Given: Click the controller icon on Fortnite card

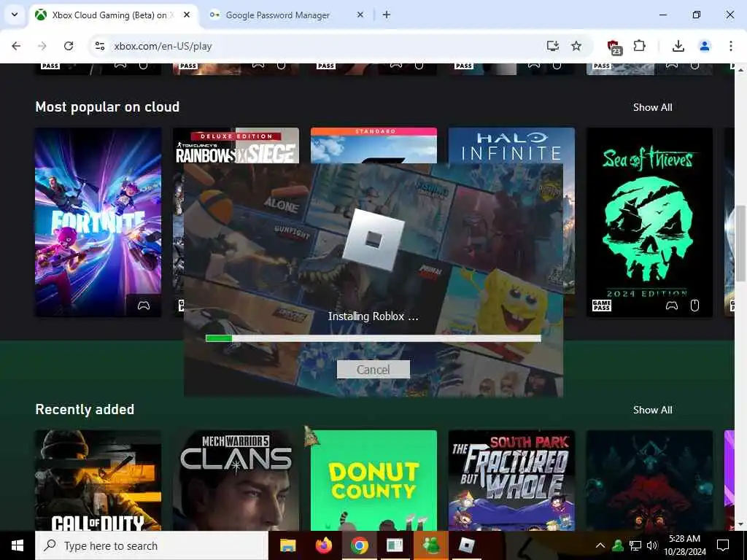Looking at the screenshot, I should (144, 306).
